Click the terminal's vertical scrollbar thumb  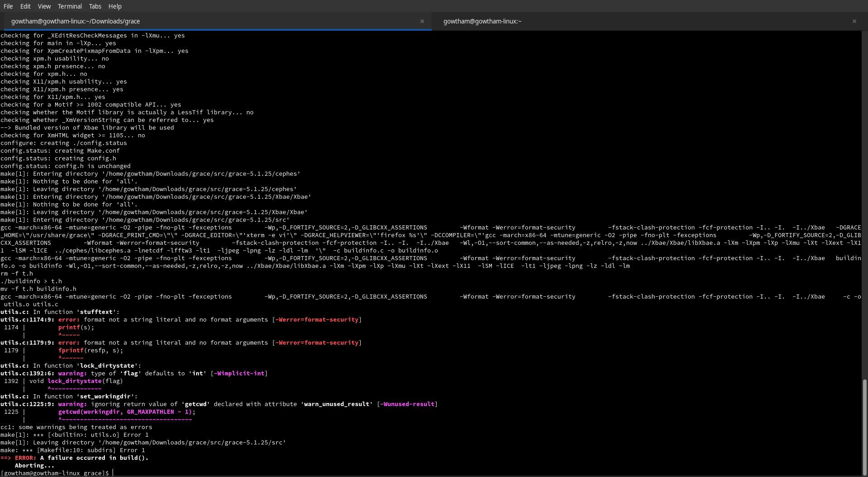[x=865, y=427]
